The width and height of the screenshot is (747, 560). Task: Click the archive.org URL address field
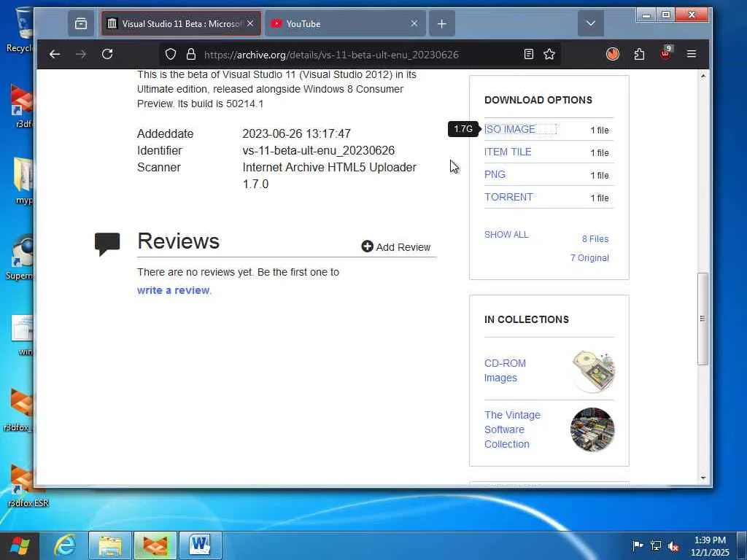click(331, 55)
